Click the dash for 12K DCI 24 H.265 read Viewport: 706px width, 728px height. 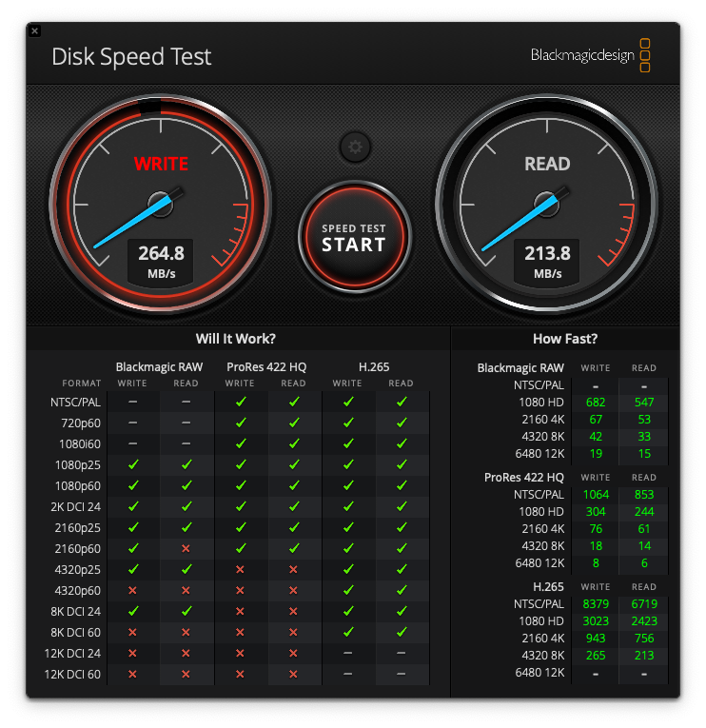point(401,653)
